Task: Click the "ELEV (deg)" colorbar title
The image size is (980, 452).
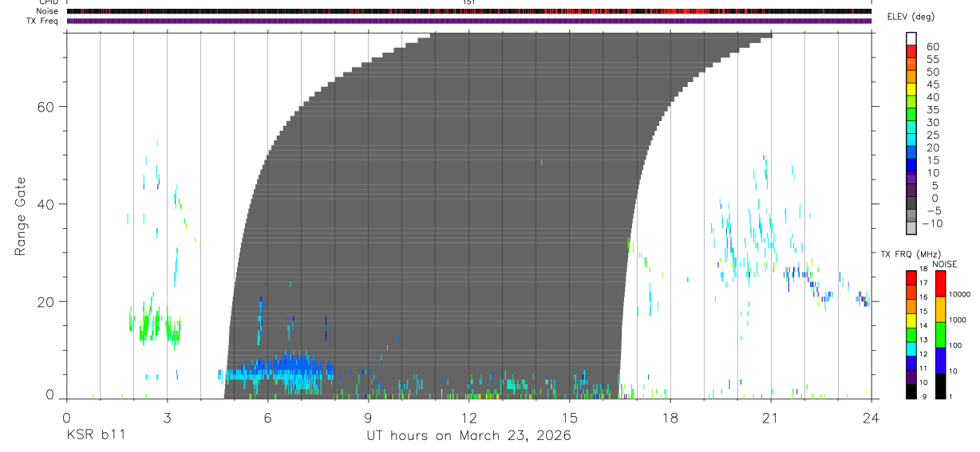Action: click(911, 17)
